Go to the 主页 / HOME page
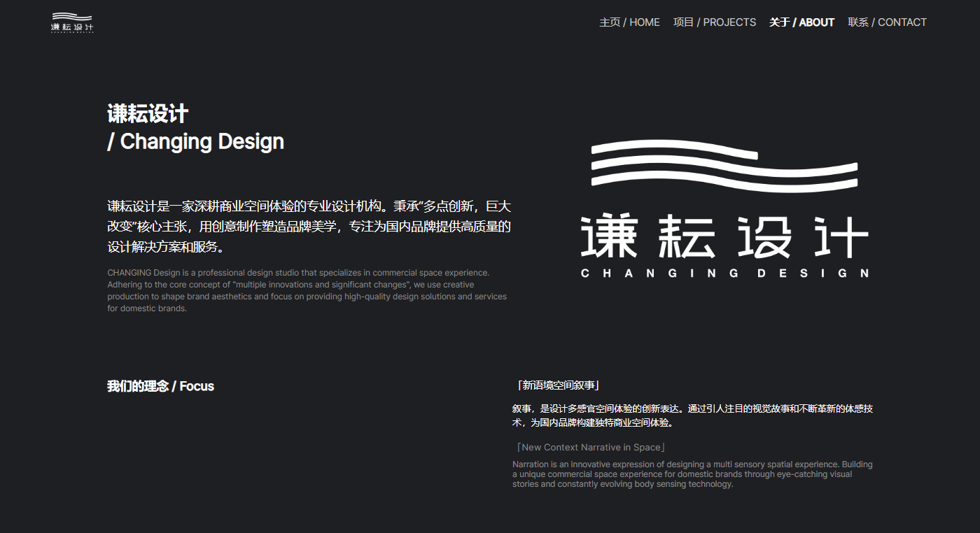980x533 pixels. [629, 22]
